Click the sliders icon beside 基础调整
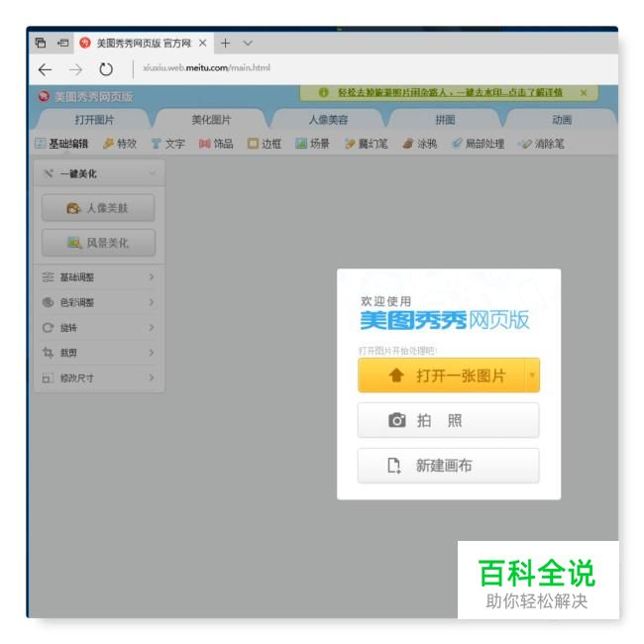Image resolution: width=644 pixels, height=644 pixels. coord(48,277)
